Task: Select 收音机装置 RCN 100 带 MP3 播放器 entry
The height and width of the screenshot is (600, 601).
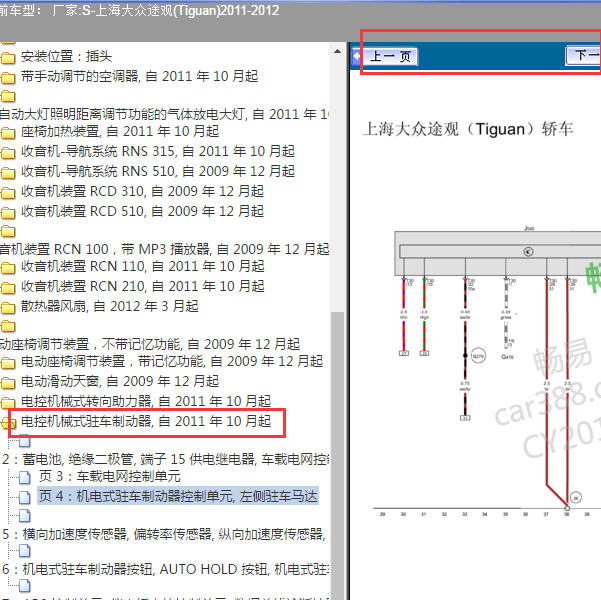Action: click(164, 249)
